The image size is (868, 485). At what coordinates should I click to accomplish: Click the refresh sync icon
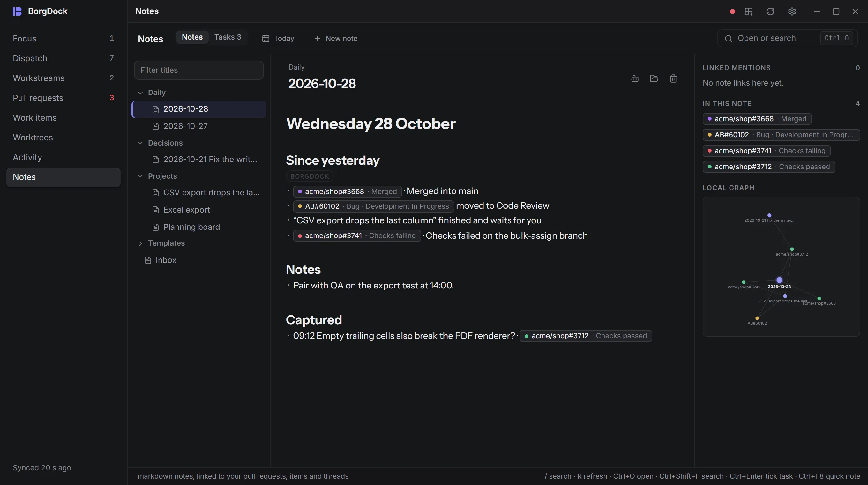click(770, 11)
